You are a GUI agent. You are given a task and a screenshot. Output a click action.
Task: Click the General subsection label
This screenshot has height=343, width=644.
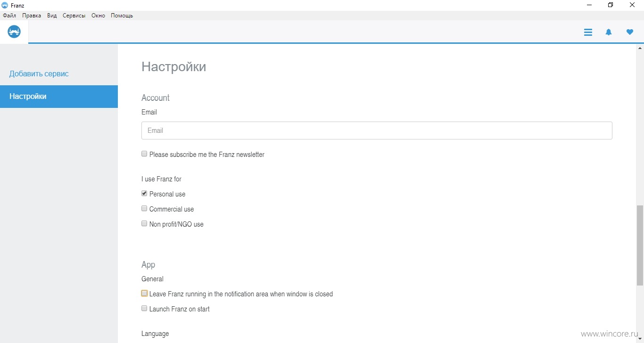(152, 279)
